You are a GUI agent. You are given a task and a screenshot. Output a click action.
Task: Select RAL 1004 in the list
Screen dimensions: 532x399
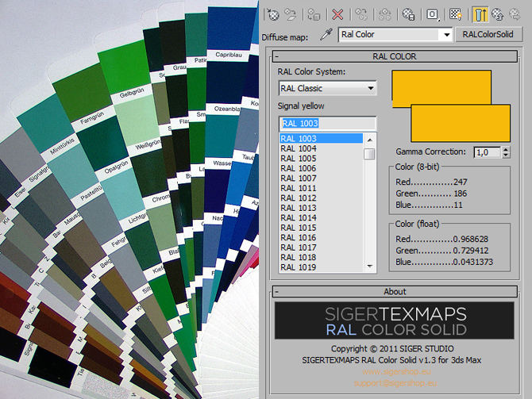coord(321,148)
